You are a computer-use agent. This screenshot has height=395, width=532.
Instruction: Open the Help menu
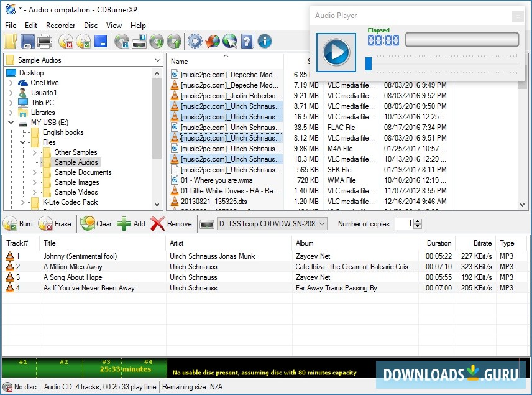tap(138, 26)
